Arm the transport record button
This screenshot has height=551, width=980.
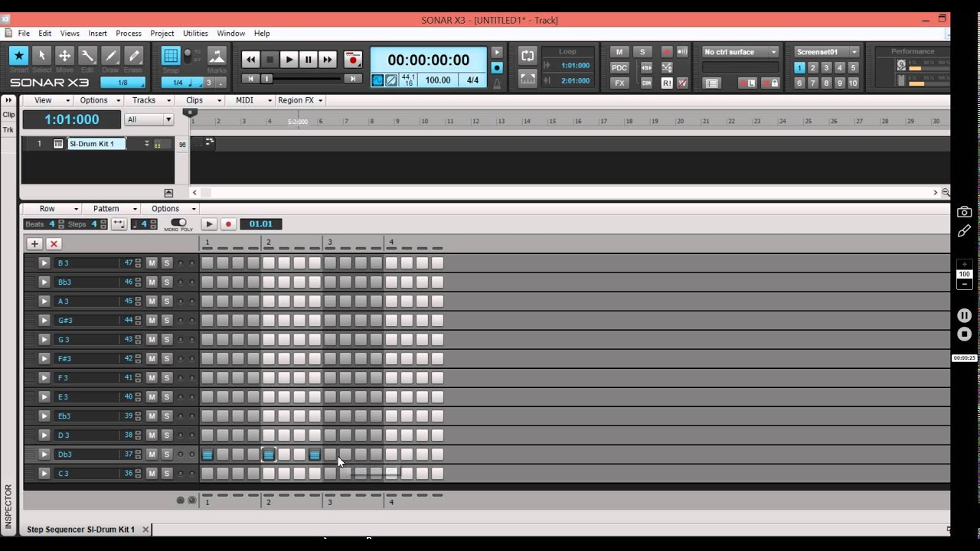tap(353, 60)
